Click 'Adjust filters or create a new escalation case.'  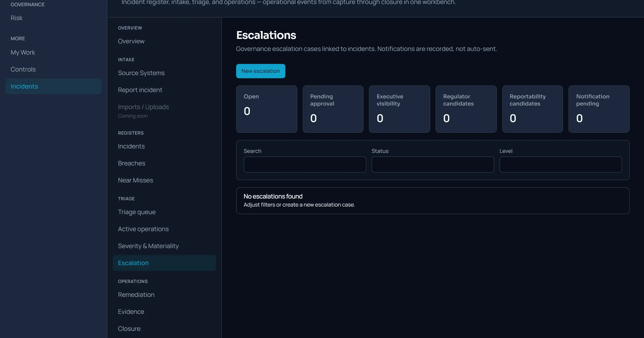click(299, 205)
